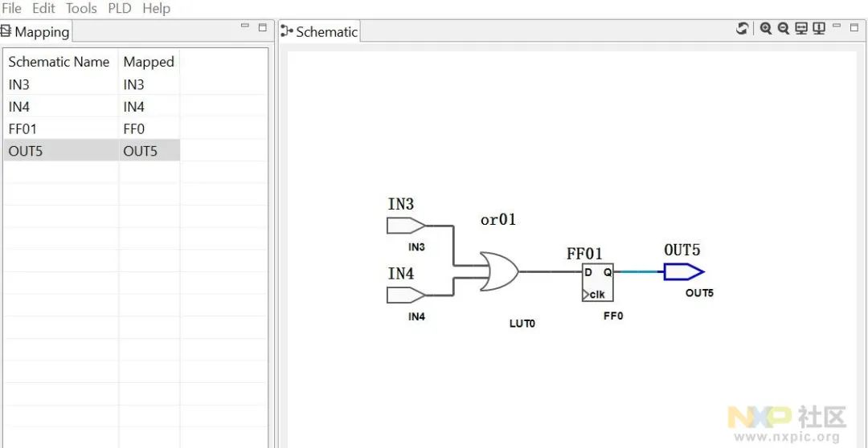Screen dimensions: 868x448
Task: Select the OUT5 output port symbol
Action: tap(684, 271)
